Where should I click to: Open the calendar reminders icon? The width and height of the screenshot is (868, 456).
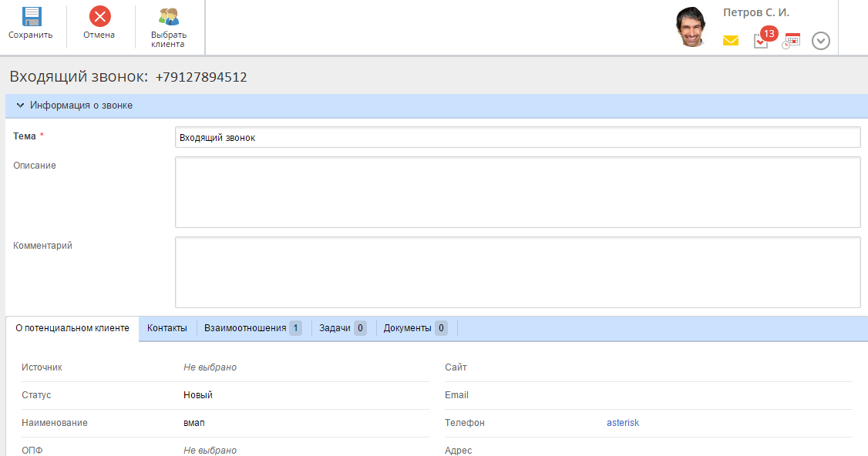coord(791,41)
